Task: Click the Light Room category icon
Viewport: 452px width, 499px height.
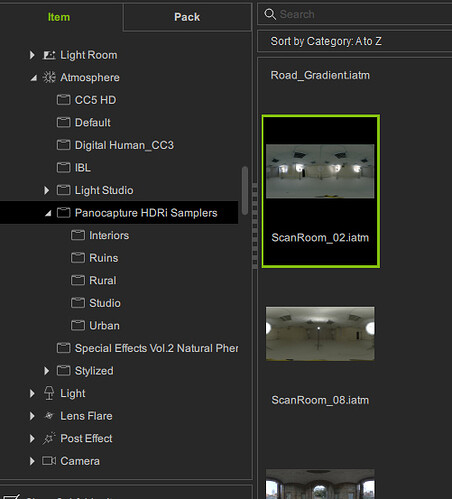Action: click(x=49, y=55)
